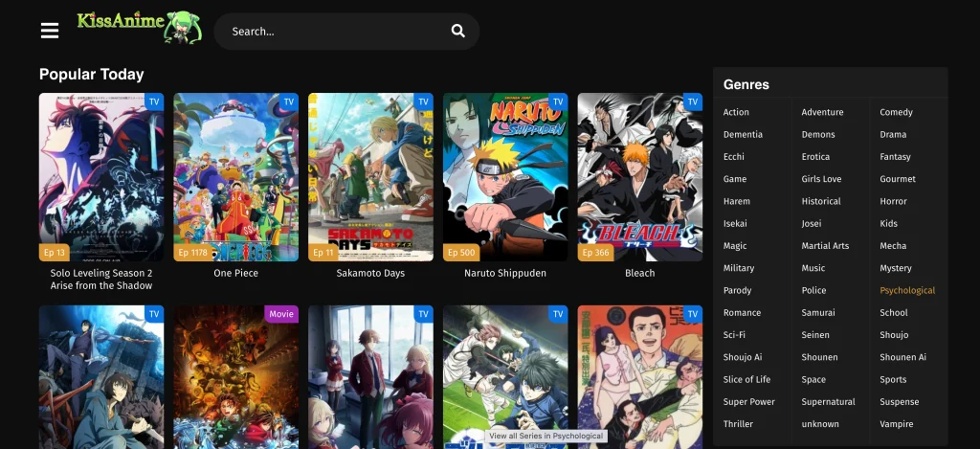This screenshot has height=449, width=980.
Task: Click the KissAnime logo
Action: (x=140, y=27)
